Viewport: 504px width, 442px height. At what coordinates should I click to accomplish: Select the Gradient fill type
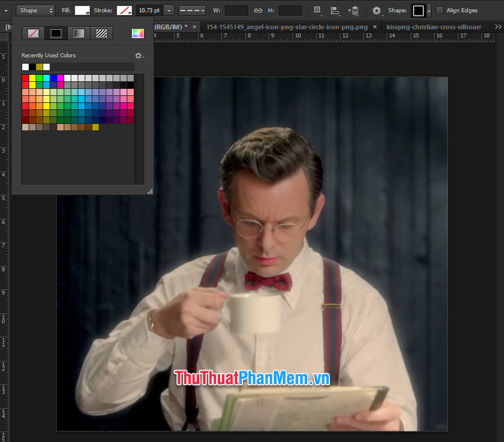(x=79, y=33)
